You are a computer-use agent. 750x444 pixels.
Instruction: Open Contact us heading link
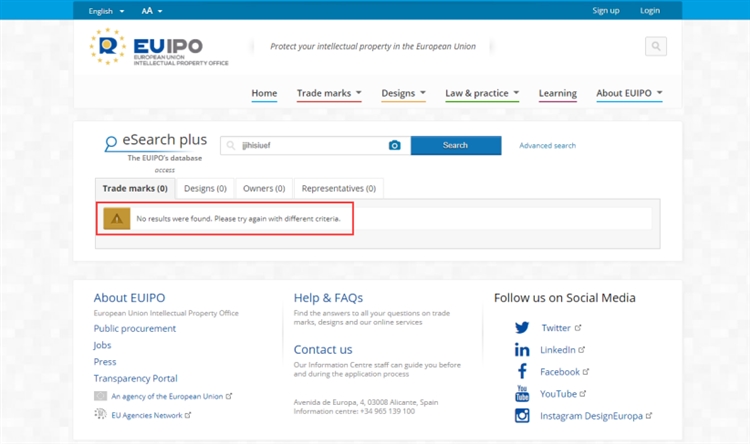click(323, 349)
